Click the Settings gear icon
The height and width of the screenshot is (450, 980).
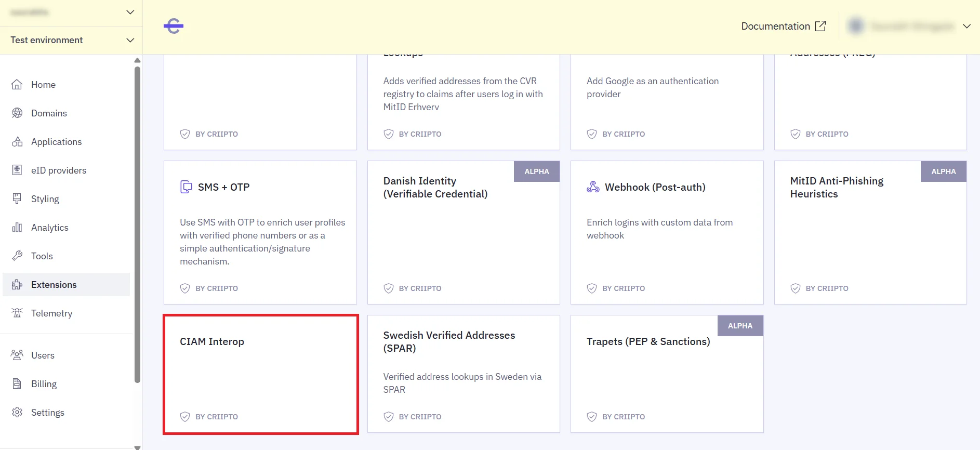point(17,413)
